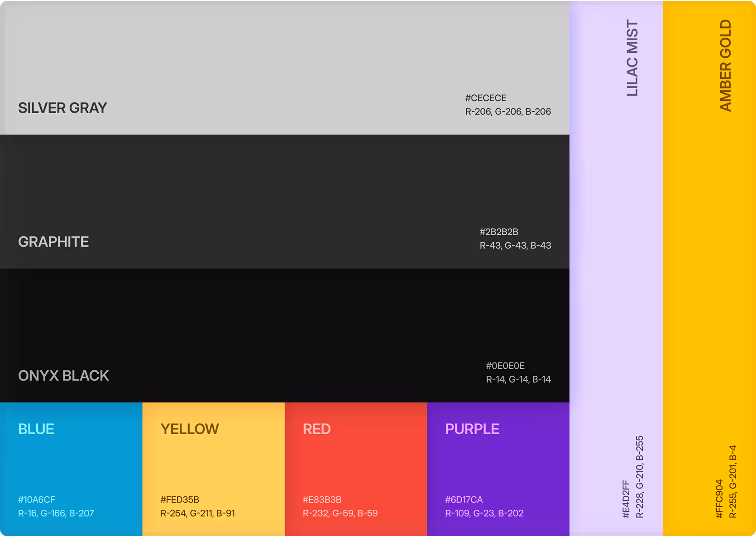Click the R-109, G-23, B-202 value
756x536 pixels.
click(484, 513)
